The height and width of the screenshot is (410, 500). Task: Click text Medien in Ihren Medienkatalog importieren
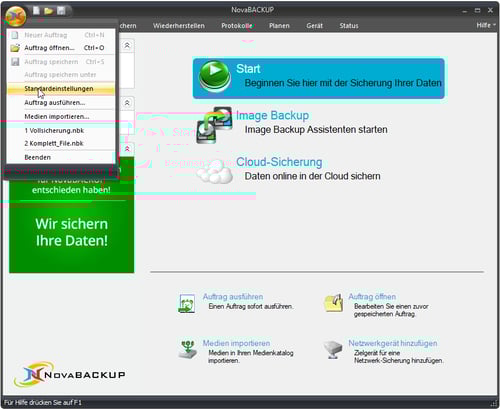[251, 357]
